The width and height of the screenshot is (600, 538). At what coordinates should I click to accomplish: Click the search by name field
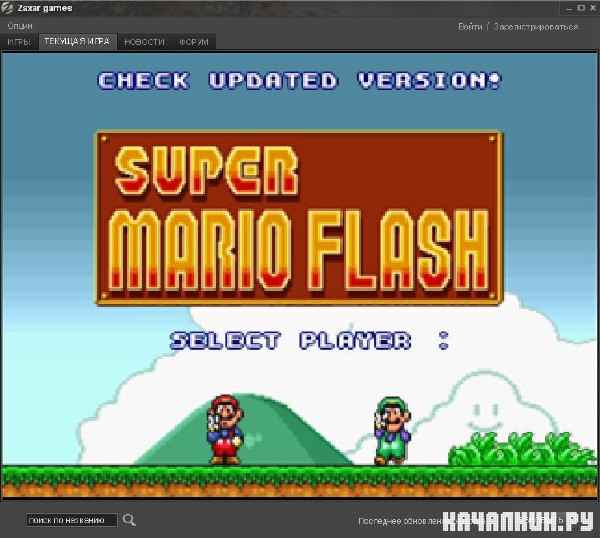click(72, 520)
